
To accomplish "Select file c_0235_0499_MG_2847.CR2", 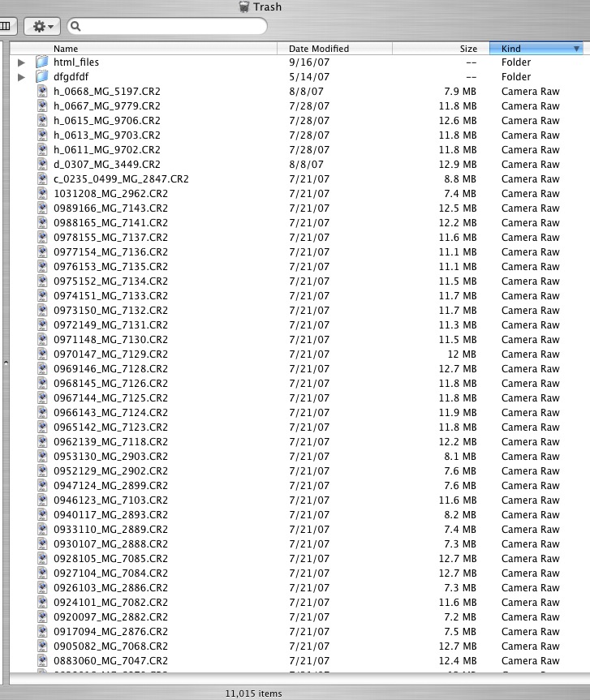I will click(121, 179).
